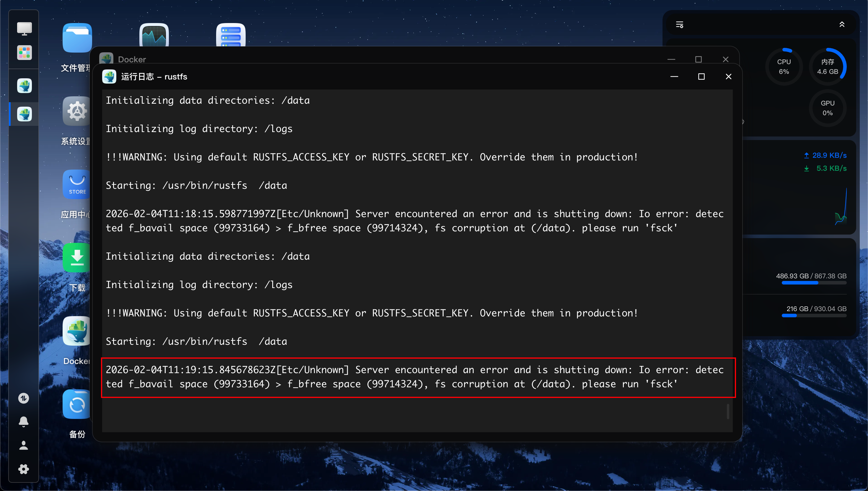Open the gear settings icon at sidebar bottom

24,469
